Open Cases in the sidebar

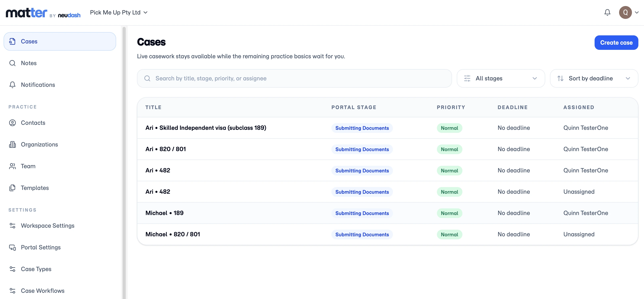coord(60,41)
